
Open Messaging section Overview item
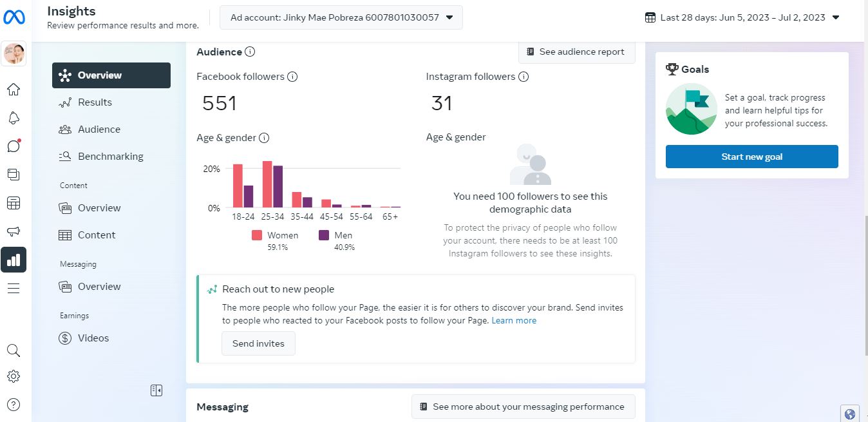111,287
